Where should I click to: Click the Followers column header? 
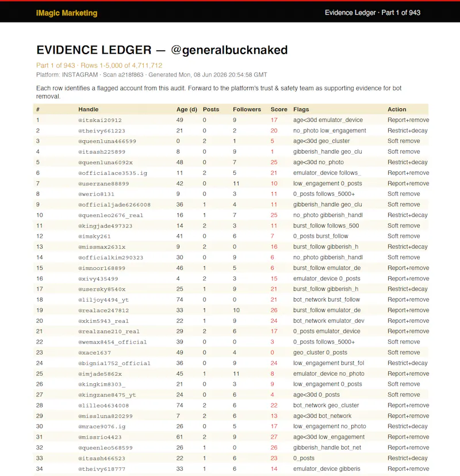pyautogui.click(x=247, y=109)
